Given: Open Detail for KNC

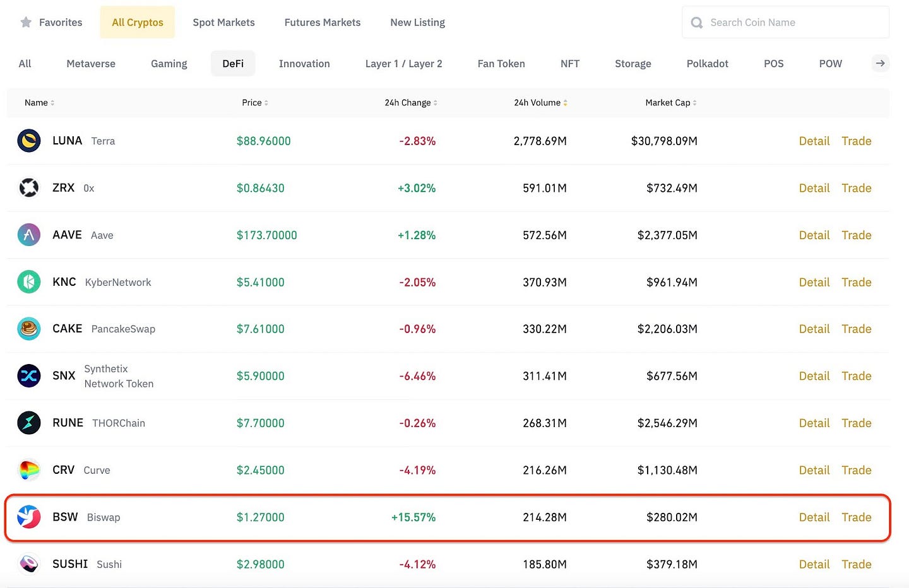Looking at the screenshot, I should (814, 282).
